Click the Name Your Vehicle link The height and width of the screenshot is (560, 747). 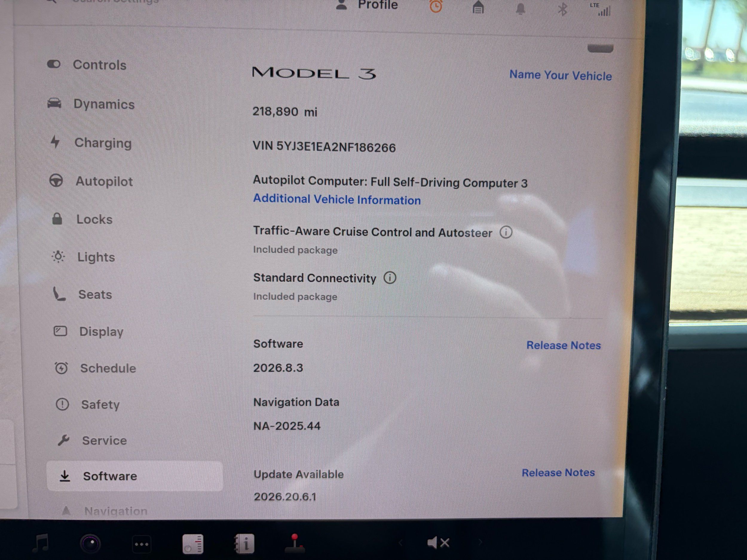click(x=561, y=75)
